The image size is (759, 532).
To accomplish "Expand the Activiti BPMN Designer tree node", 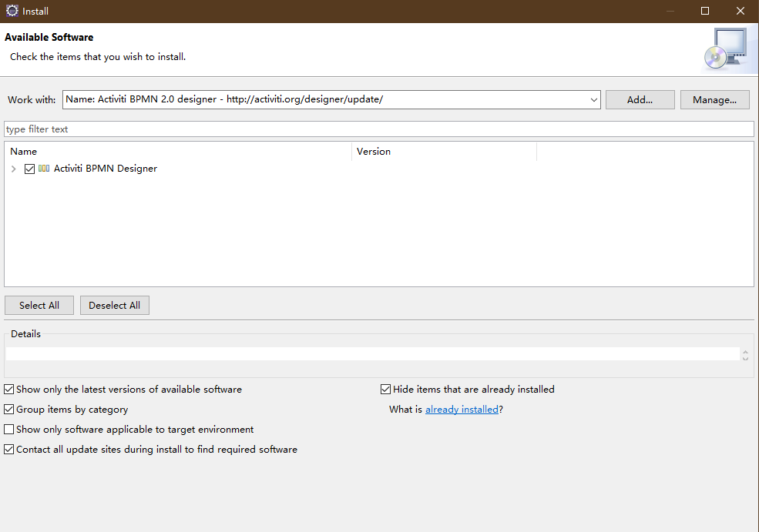I will click(x=14, y=169).
